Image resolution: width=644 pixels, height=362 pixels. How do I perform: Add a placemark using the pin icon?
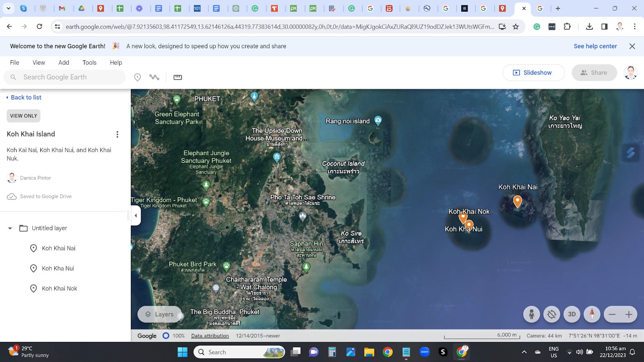coord(137,77)
